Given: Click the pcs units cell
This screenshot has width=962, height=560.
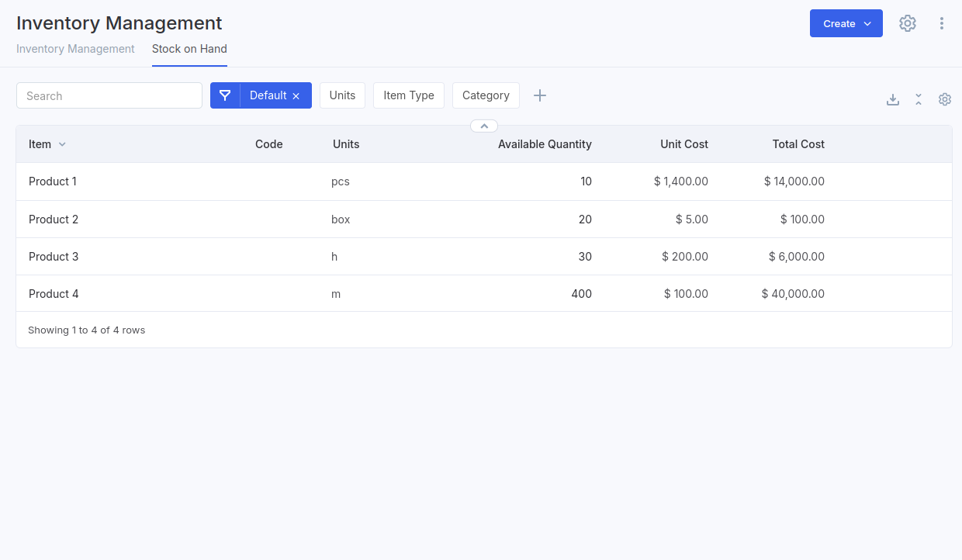Looking at the screenshot, I should 341,181.
